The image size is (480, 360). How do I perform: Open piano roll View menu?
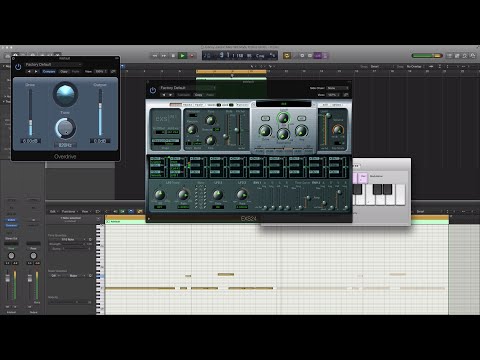86,211
